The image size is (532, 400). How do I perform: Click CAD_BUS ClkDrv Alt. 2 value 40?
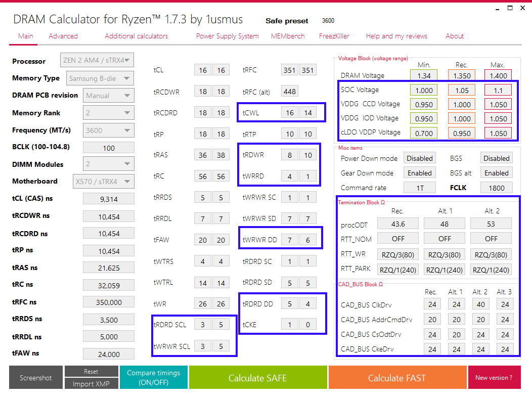[x=481, y=304]
